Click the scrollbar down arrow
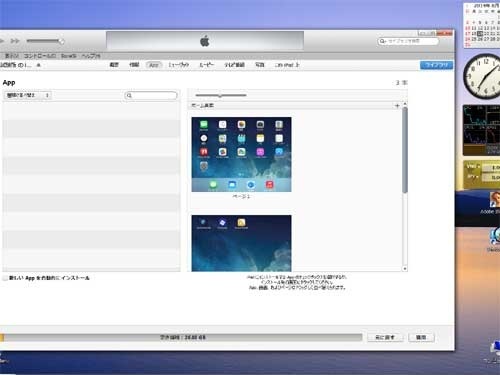The image size is (500, 375). pyautogui.click(x=405, y=268)
